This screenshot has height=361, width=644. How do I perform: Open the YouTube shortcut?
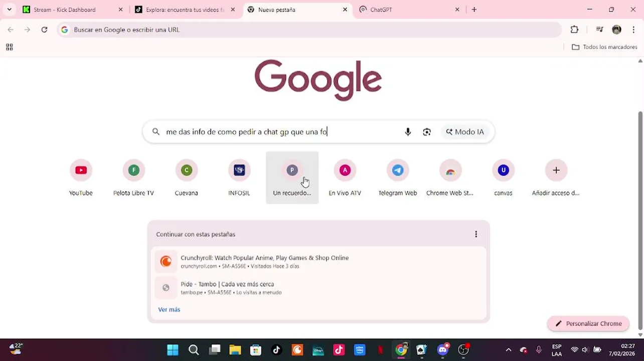[81, 177]
